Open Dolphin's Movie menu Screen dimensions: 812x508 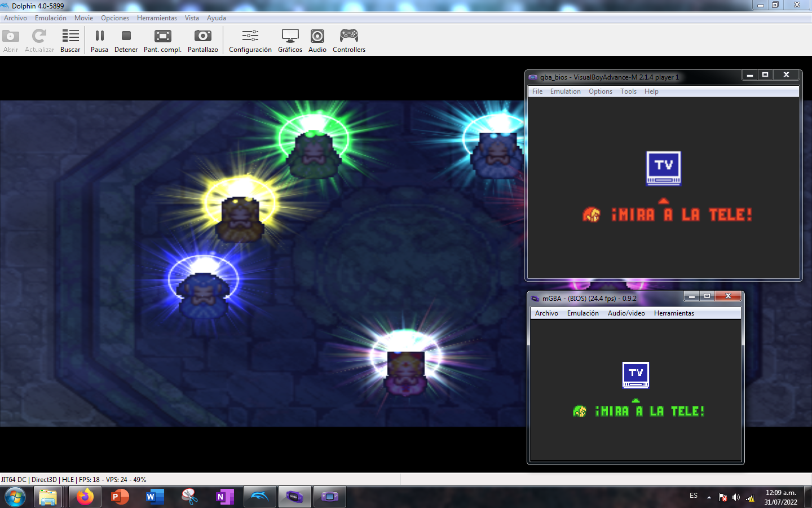click(83, 18)
